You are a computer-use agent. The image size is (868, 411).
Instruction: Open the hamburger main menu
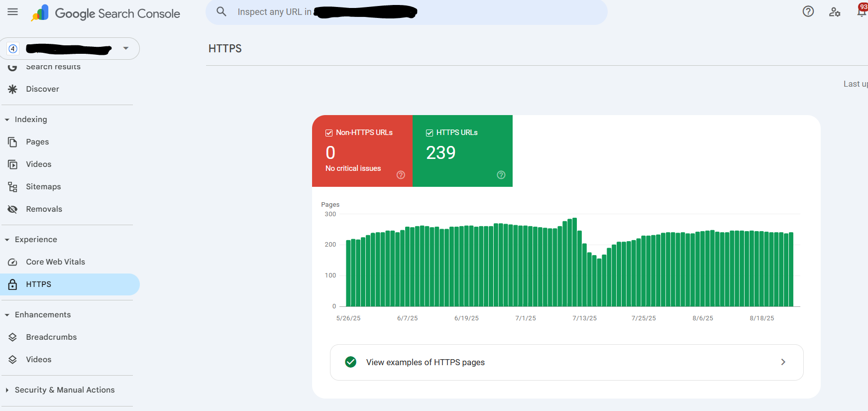pos(13,12)
